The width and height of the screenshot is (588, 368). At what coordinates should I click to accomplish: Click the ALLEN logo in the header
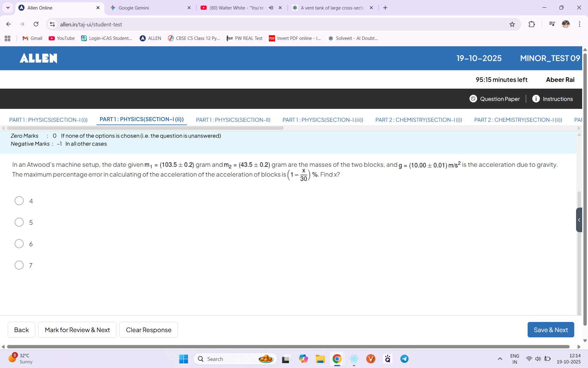38,58
